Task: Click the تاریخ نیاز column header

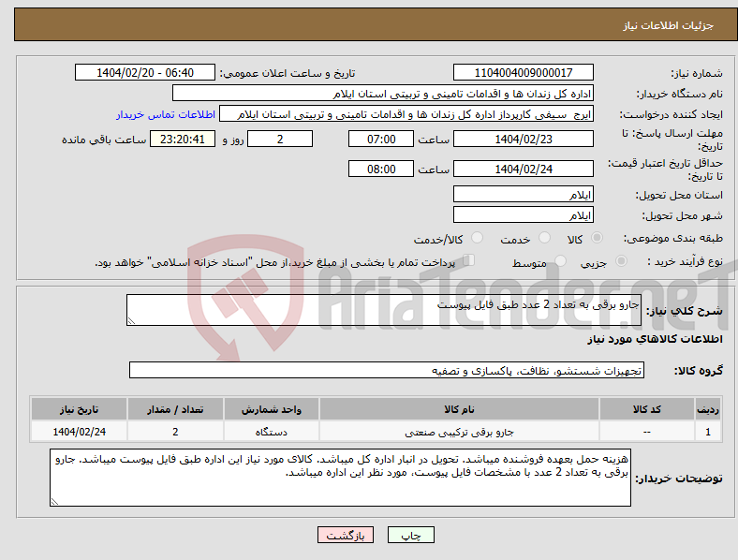Action: [79, 409]
